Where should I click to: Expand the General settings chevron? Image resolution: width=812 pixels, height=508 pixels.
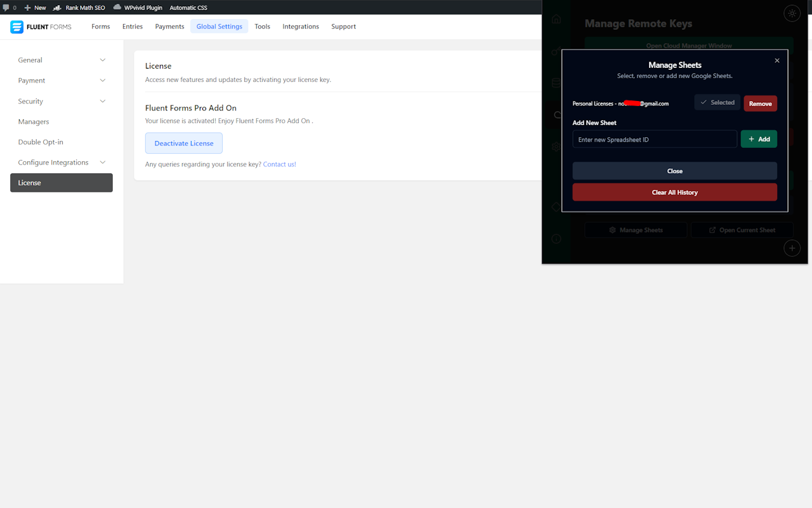[103, 60]
